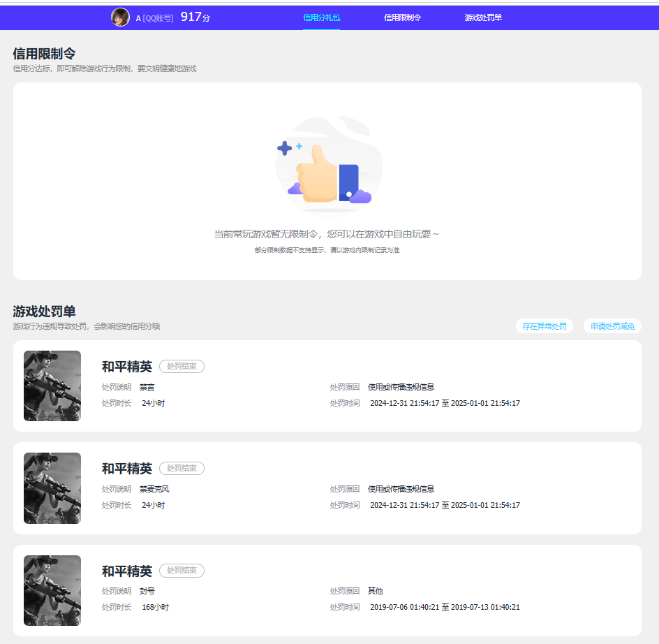Go to the 游戏处罚单 tab
Viewport: 659px width, 644px height.
[x=483, y=17]
